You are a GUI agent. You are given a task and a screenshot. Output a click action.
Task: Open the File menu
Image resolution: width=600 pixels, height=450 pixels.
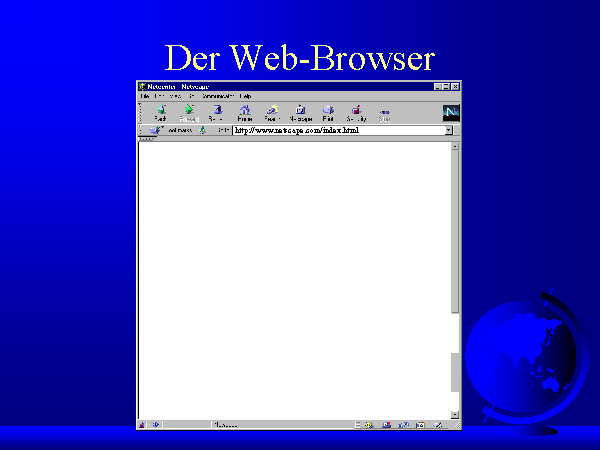[145, 96]
